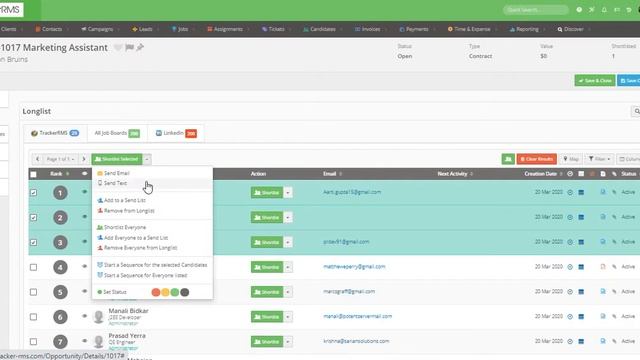Viewport: 640px width, 360px height.
Task: Switch to the LinkedIn tab
Action: click(x=176, y=133)
